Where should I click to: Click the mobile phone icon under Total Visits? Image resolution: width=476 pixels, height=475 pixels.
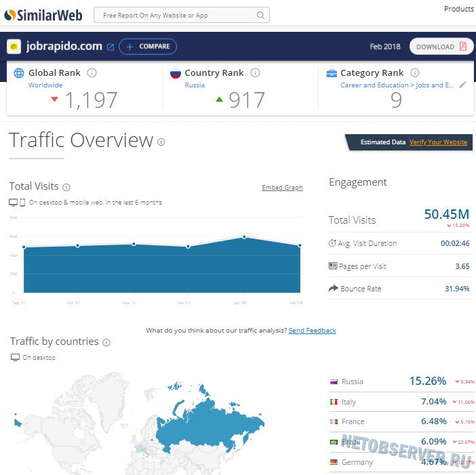coord(22,203)
